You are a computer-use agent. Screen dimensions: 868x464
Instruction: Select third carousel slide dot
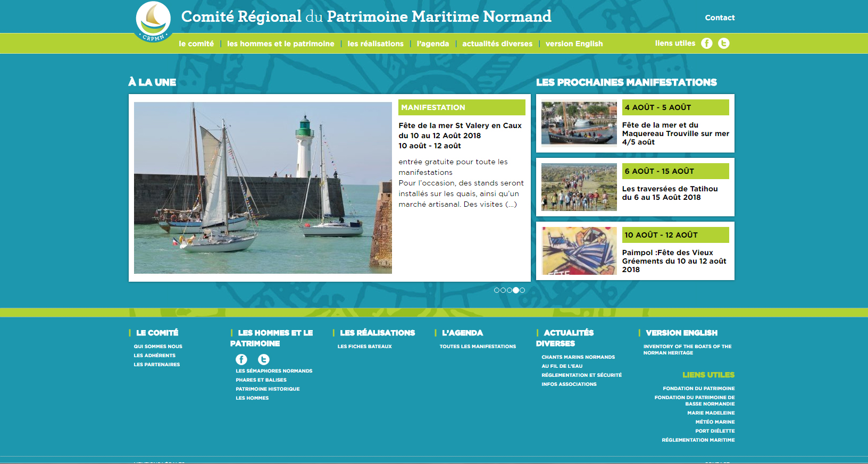[510, 290]
